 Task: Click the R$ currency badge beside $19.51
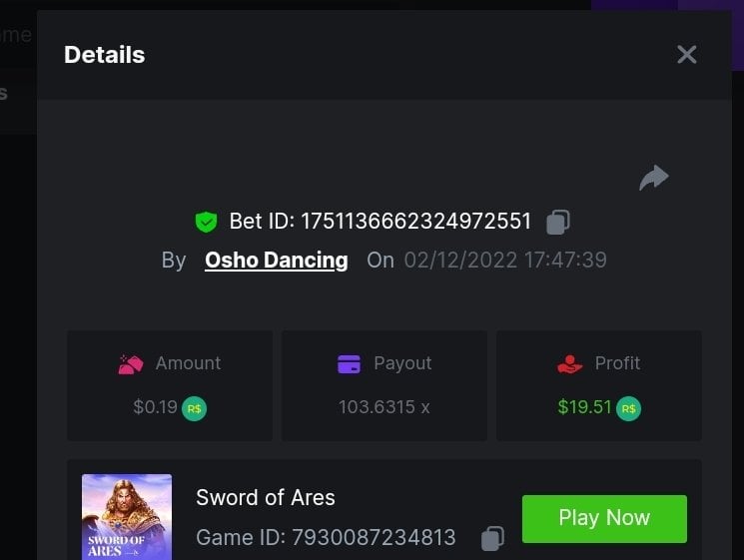629,408
